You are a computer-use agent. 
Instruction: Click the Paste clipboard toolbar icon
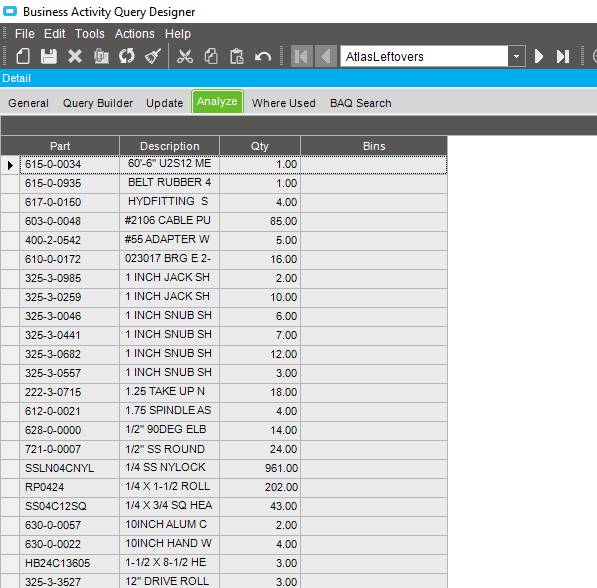(236, 57)
